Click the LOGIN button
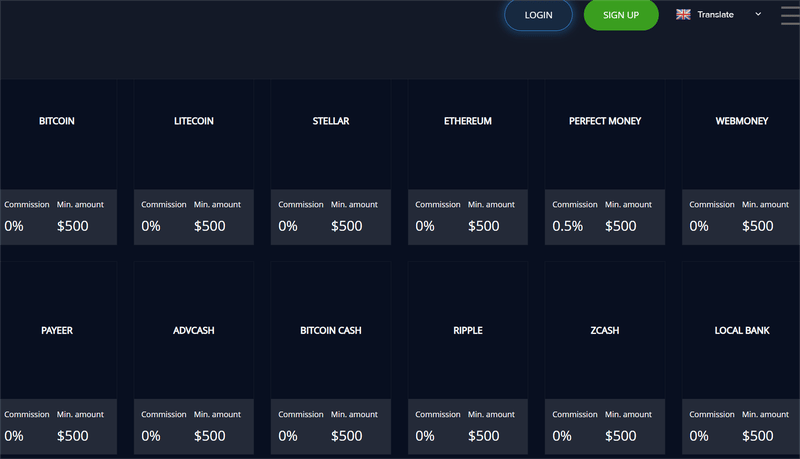Screen dimensions: 800x459 [x=538, y=15]
